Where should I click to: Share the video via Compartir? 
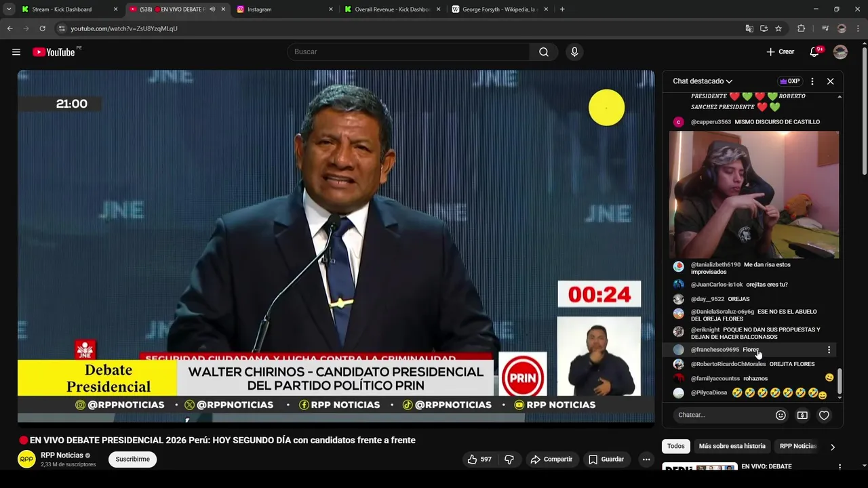551,460
